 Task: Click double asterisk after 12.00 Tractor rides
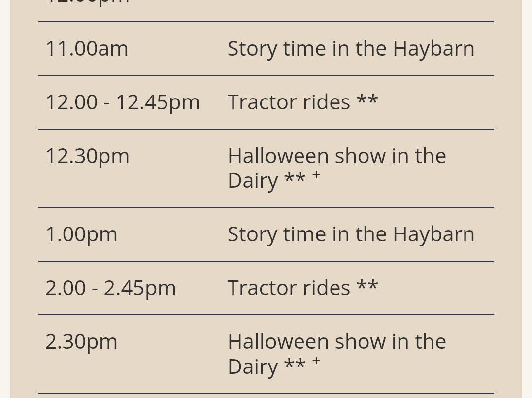[x=367, y=100]
